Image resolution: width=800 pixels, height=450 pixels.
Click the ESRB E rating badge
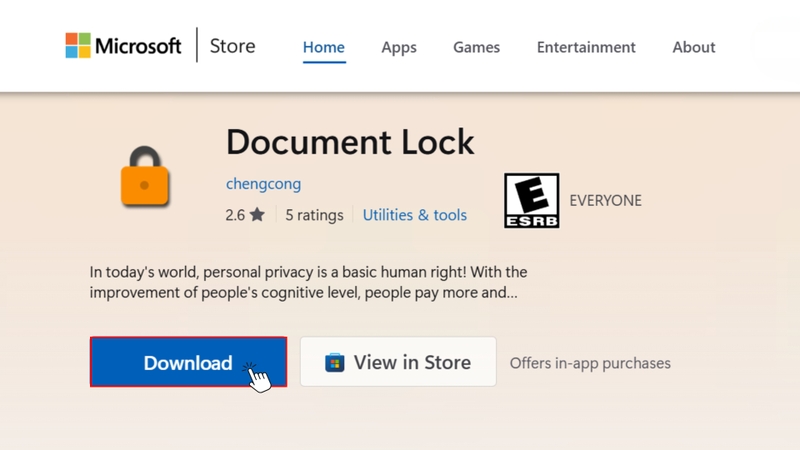(x=531, y=200)
